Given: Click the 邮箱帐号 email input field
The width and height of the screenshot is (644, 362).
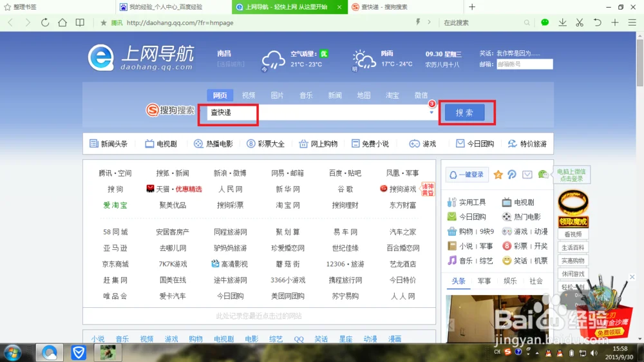Looking at the screenshot, I should point(524,64).
